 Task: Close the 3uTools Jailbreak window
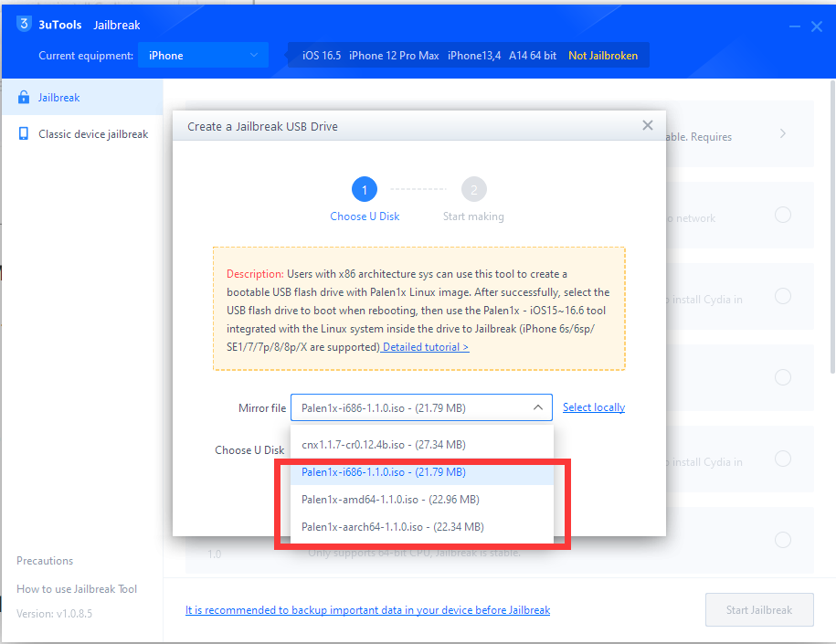tap(816, 26)
